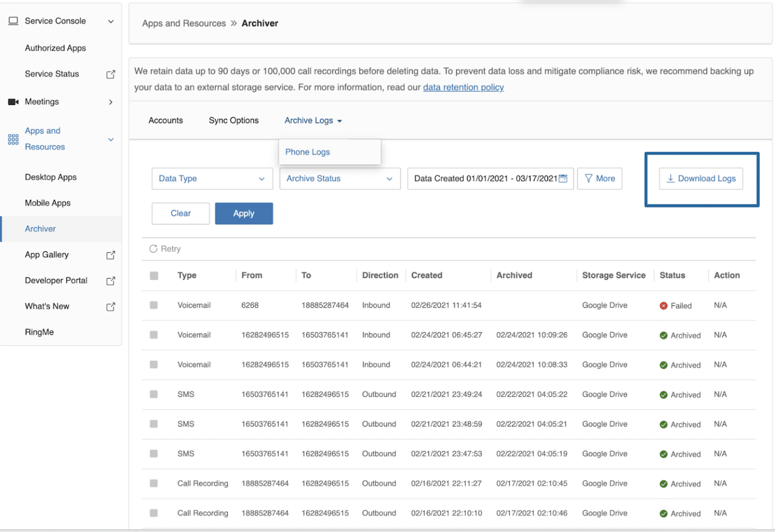Click the external link icon beside What's New
Viewport: 775px width, 532px height.
[x=110, y=307]
